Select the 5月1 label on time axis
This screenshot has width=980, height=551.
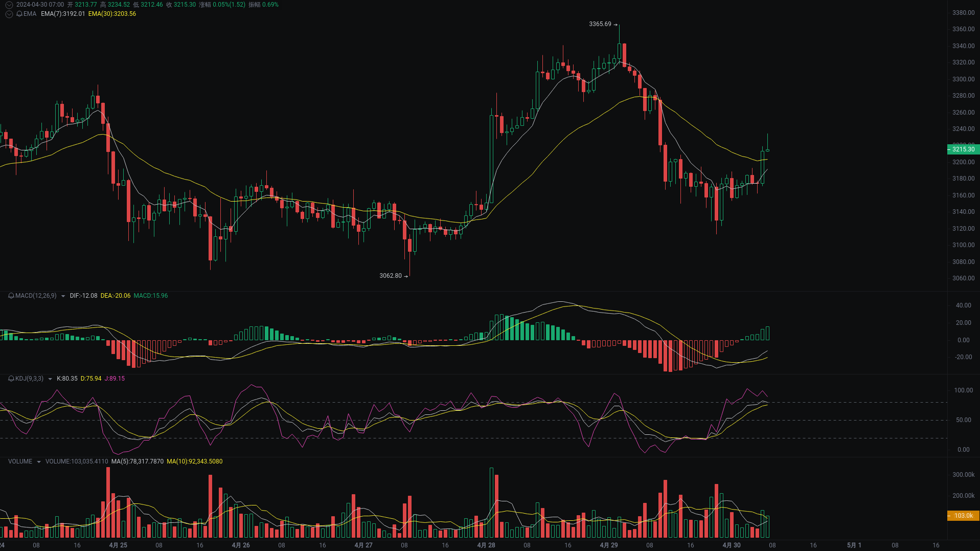coord(855,545)
